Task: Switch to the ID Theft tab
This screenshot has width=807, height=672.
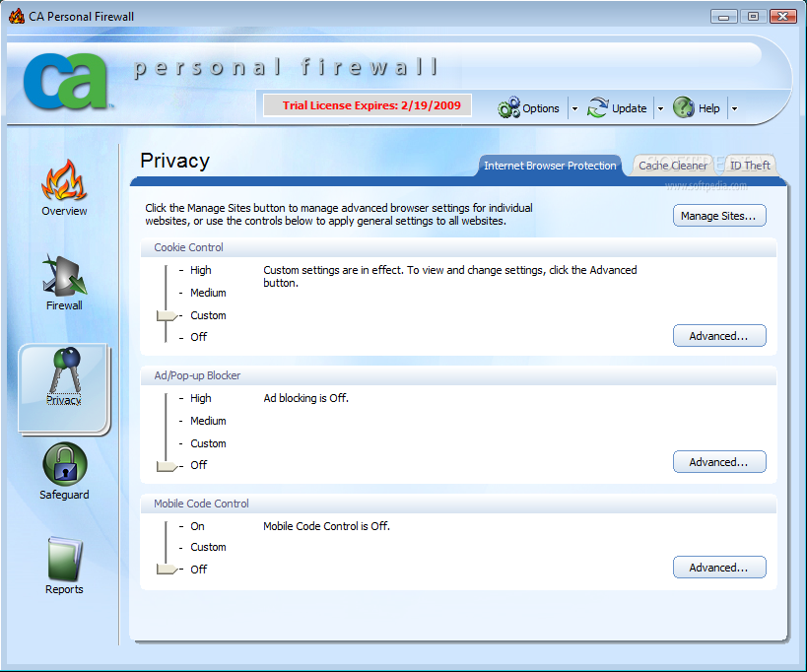Action: [x=750, y=166]
